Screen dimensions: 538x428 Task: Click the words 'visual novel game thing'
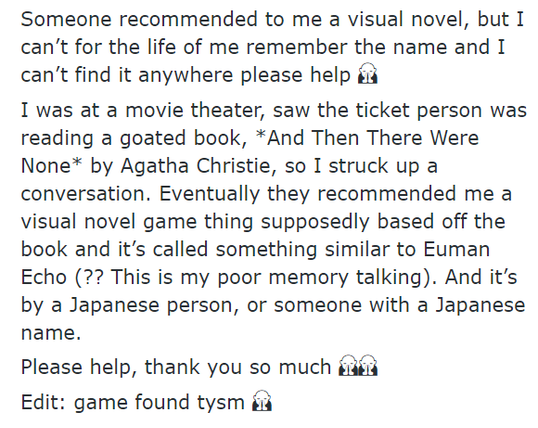(x=137, y=222)
